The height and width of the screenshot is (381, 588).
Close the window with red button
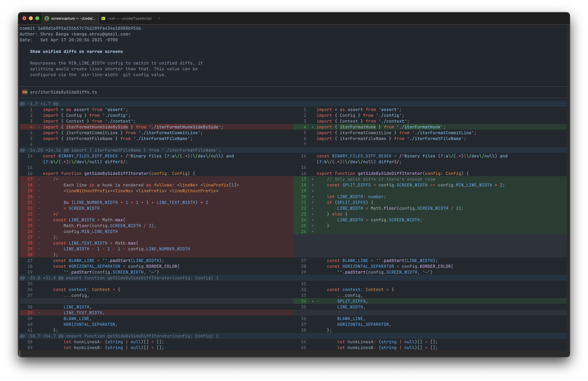click(24, 18)
